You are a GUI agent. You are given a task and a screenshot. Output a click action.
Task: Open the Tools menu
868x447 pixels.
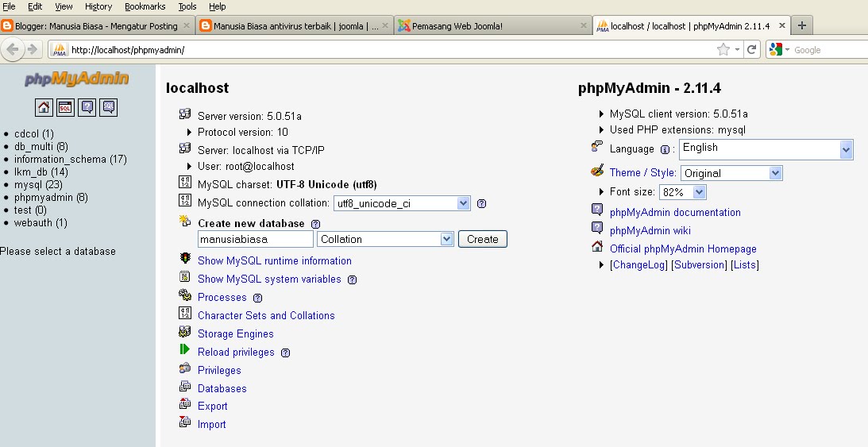tap(187, 6)
